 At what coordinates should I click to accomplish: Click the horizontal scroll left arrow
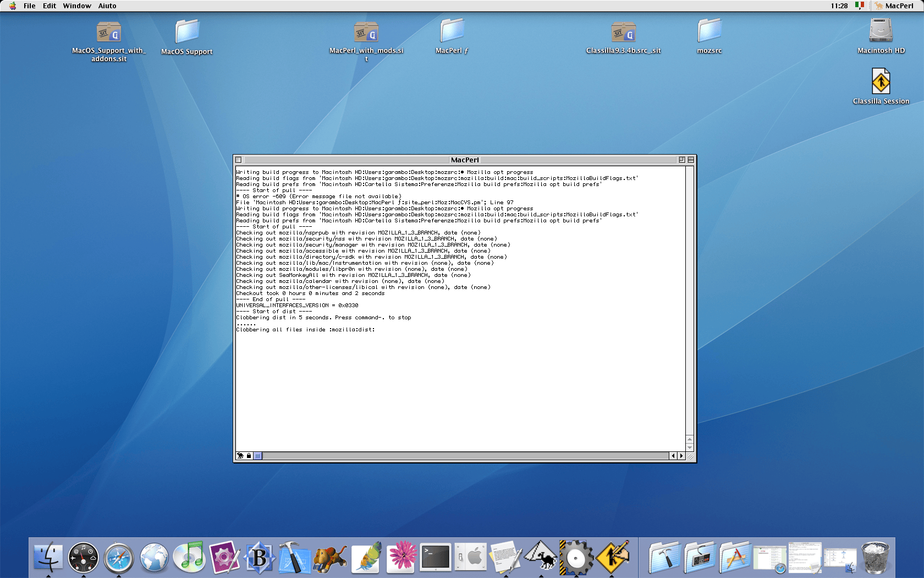click(x=673, y=456)
